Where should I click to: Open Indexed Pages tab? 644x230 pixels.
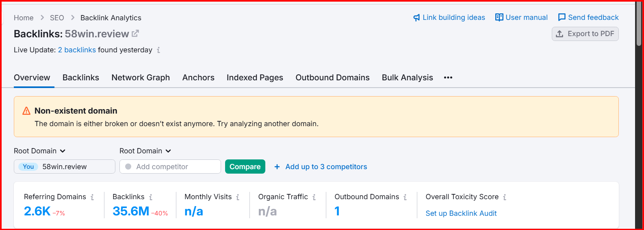coord(255,77)
